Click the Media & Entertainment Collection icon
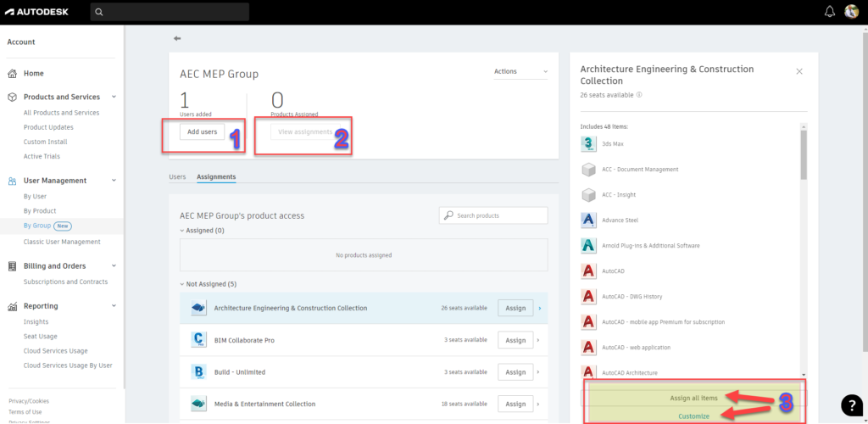The height and width of the screenshot is (424, 868). click(198, 404)
